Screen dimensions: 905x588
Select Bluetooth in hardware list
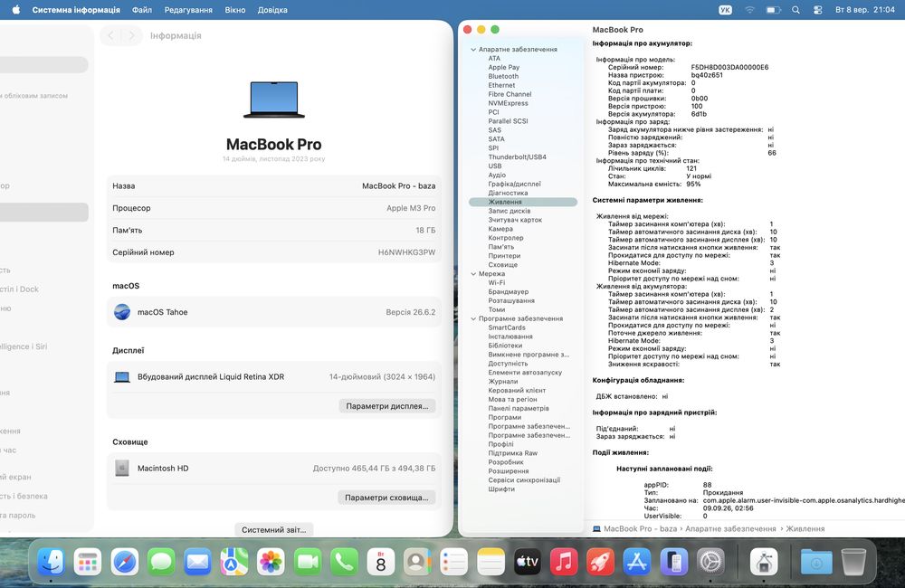(x=503, y=76)
